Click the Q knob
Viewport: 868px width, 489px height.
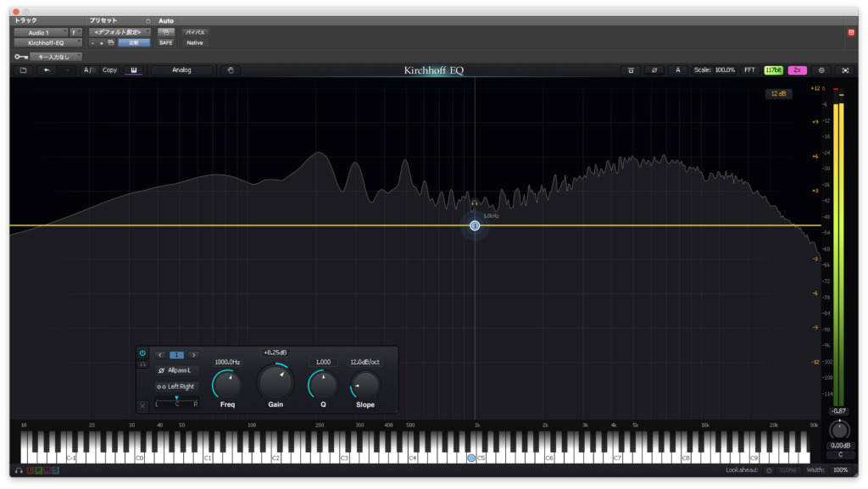click(x=323, y=385)
